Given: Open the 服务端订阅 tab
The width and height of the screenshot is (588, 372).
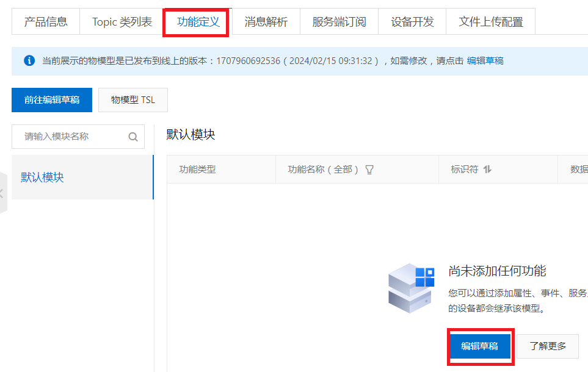Looking at the screenshot, I should pyautogui.click(x=339, y=22).
